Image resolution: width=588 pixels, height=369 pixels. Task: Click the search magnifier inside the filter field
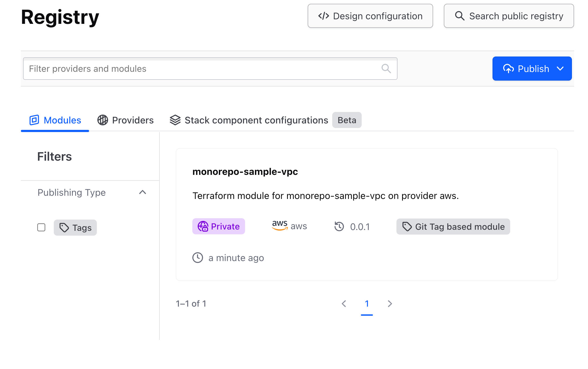(386, 69)
